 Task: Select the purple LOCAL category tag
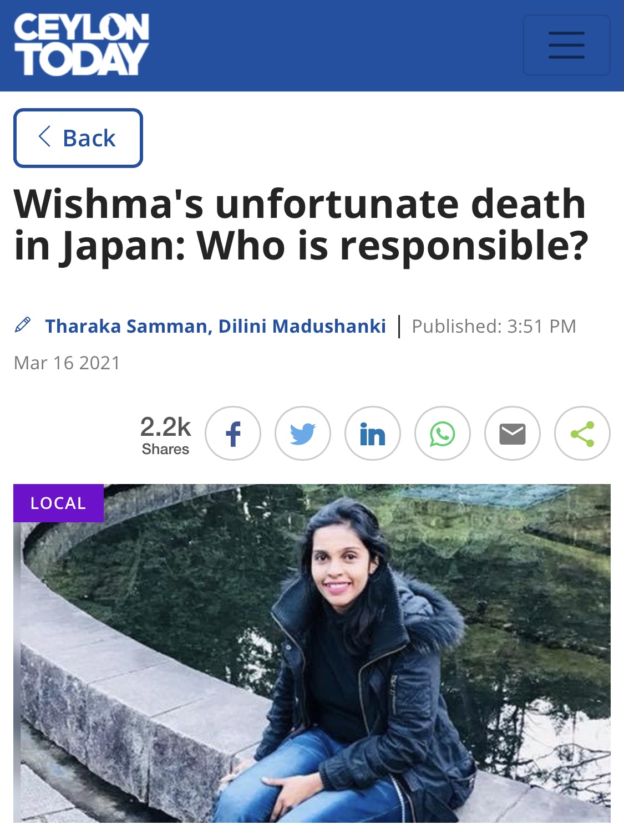(59, 503)
